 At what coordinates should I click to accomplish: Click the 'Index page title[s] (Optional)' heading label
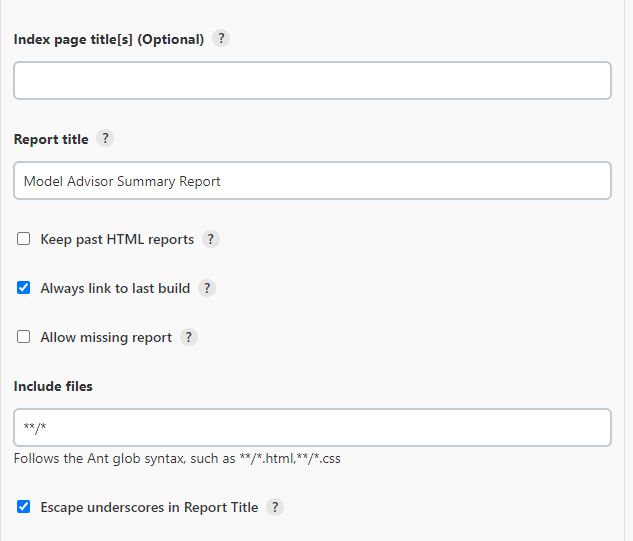pyautogui.click(x=109, y=39)
